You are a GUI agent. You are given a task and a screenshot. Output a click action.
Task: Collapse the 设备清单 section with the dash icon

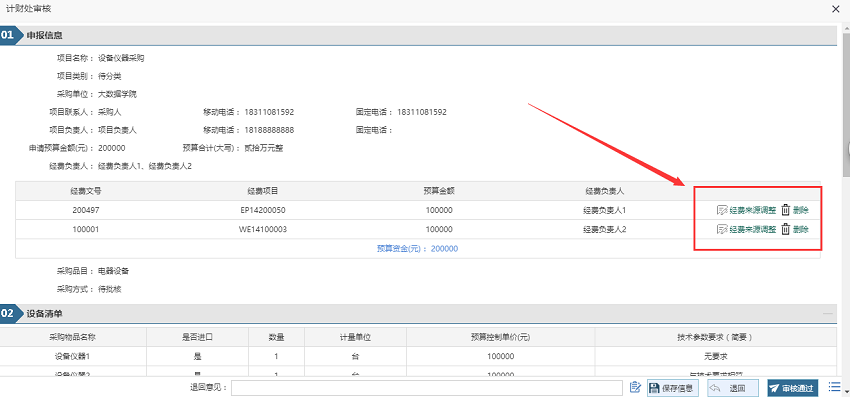pos(827,313)
